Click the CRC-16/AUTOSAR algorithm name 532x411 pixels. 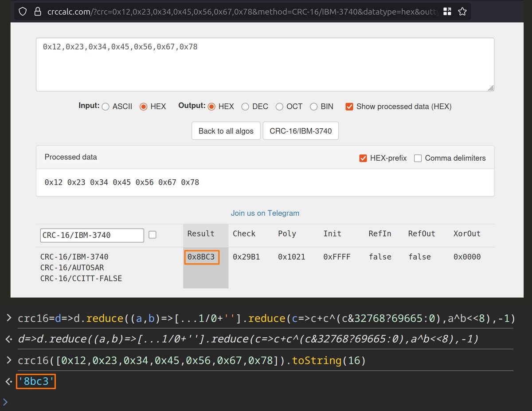click(72, 268)
